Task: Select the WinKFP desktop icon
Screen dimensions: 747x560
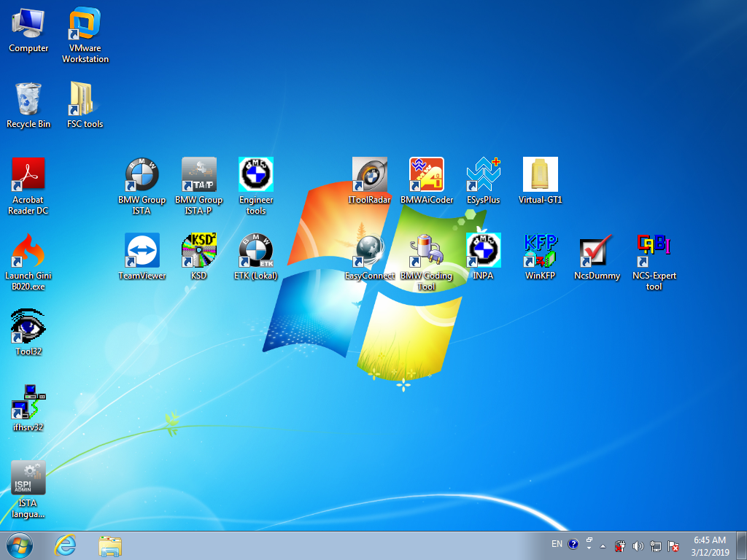Action: pos(541,252)
